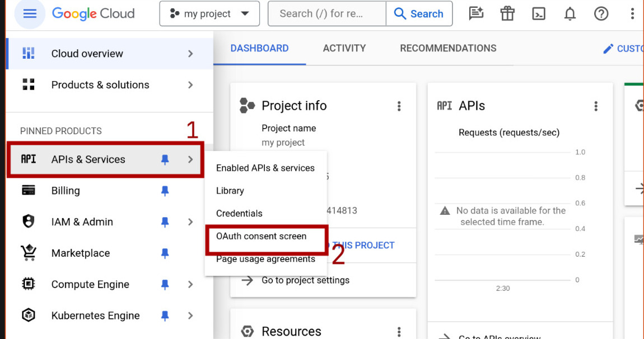Unpin Billing using its pin icon
This screenshot has height=339, width=644.
tap(165, 191)
